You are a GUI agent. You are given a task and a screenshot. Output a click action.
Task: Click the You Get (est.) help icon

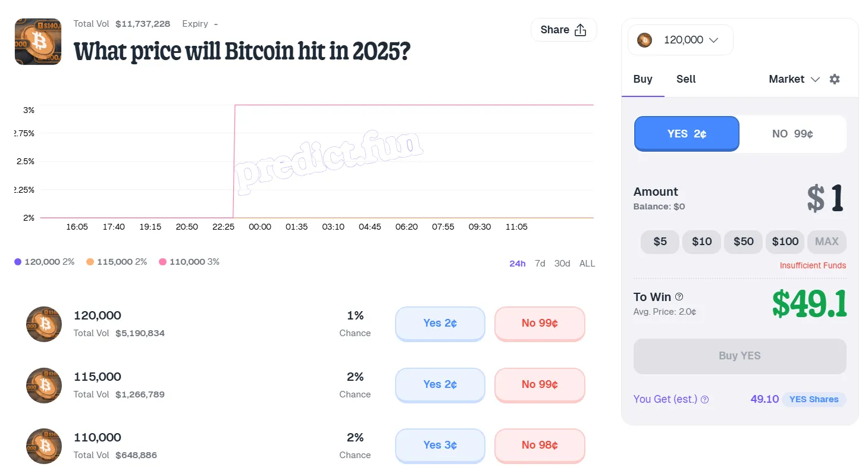point(705,400)
